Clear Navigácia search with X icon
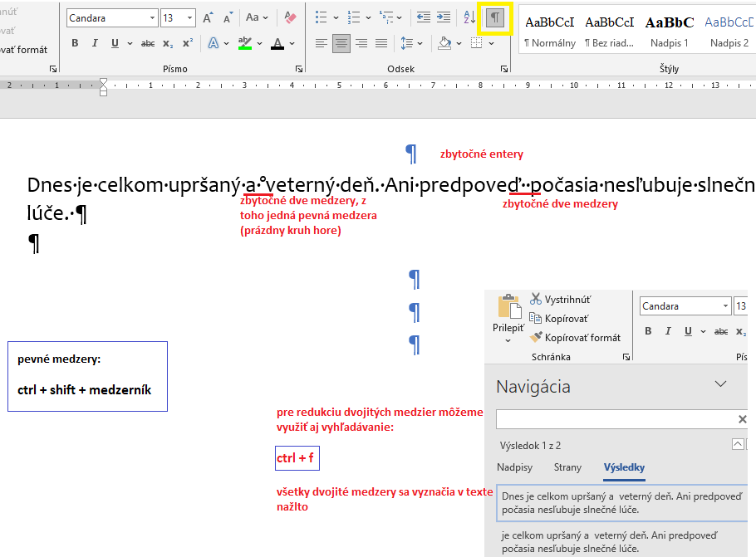Viewport: 756px width, 557px height. click(743, 419)
